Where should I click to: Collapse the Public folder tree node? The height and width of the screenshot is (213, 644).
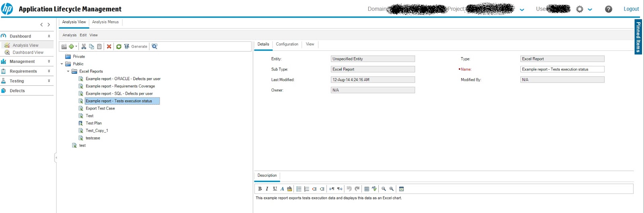point(62,64)
